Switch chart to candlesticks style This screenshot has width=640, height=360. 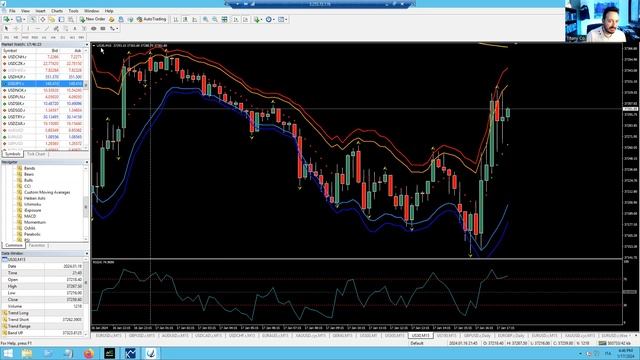(185, 19)
